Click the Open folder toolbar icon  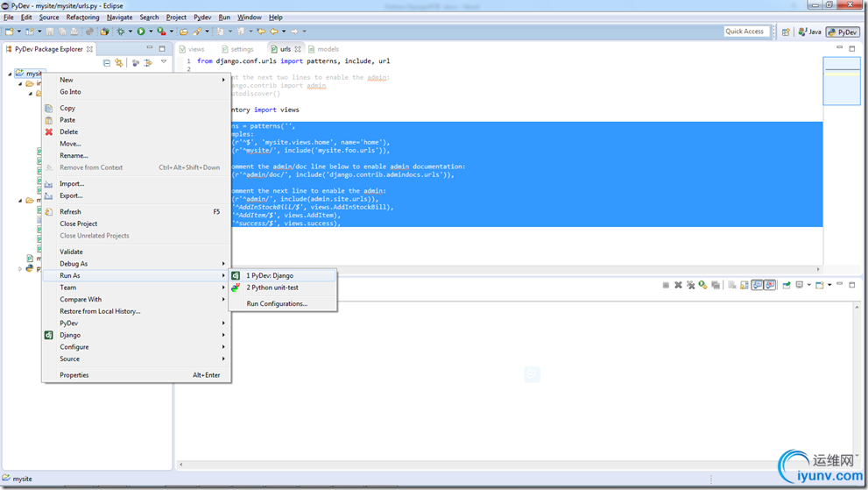(x=184, y=32)
